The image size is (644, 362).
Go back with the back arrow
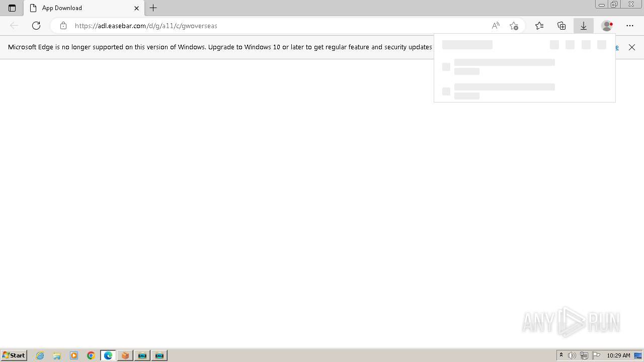[x=14, y=26]
